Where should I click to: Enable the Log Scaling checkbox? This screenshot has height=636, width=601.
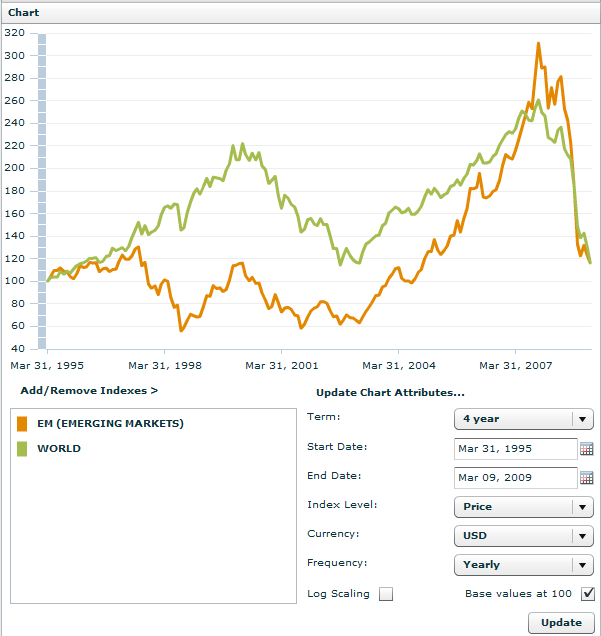coord(386,594)
